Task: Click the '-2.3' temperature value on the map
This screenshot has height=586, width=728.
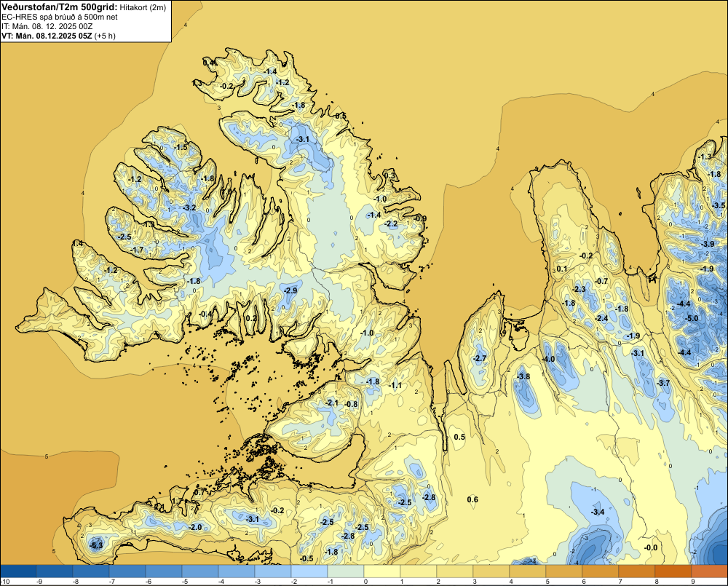Action: pos(579,289)
